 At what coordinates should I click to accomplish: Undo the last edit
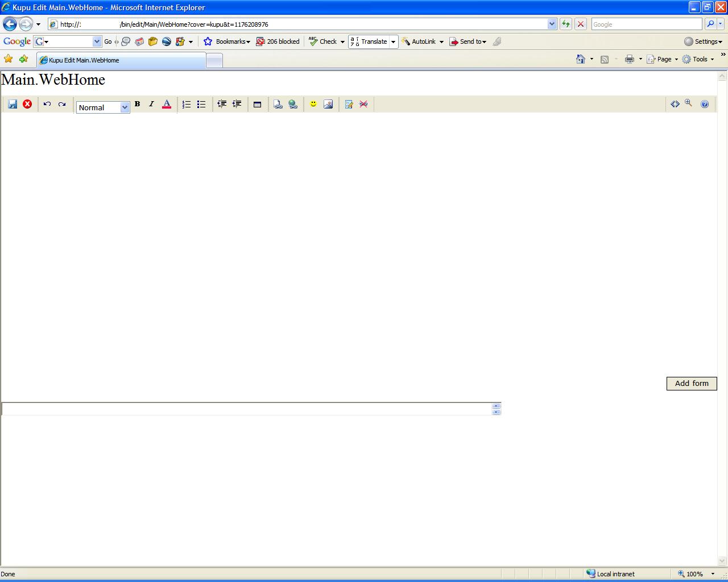point(47,104)
